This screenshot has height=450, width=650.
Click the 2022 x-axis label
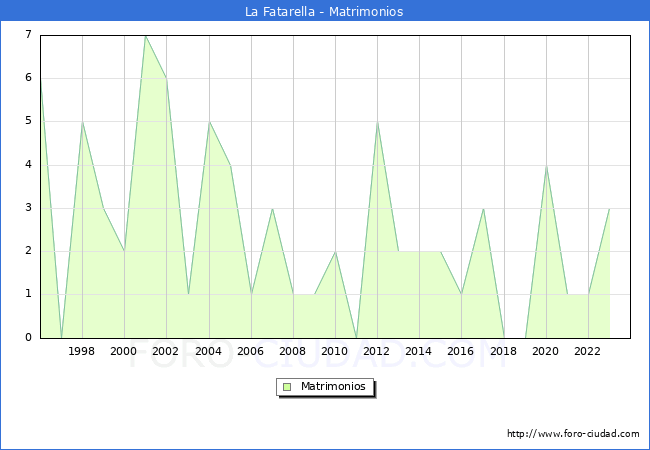pyautogui.click(x=588, y=351)
